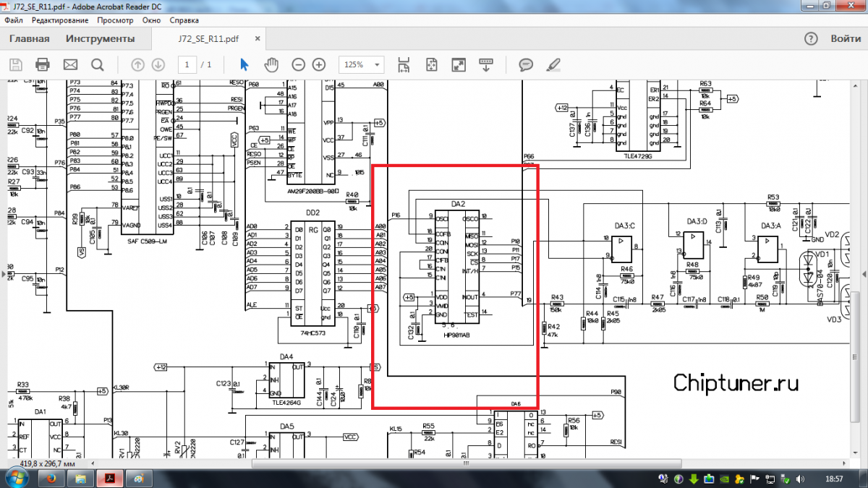Open the Окно menu
The image size is (868, 488).
point(152,20)
